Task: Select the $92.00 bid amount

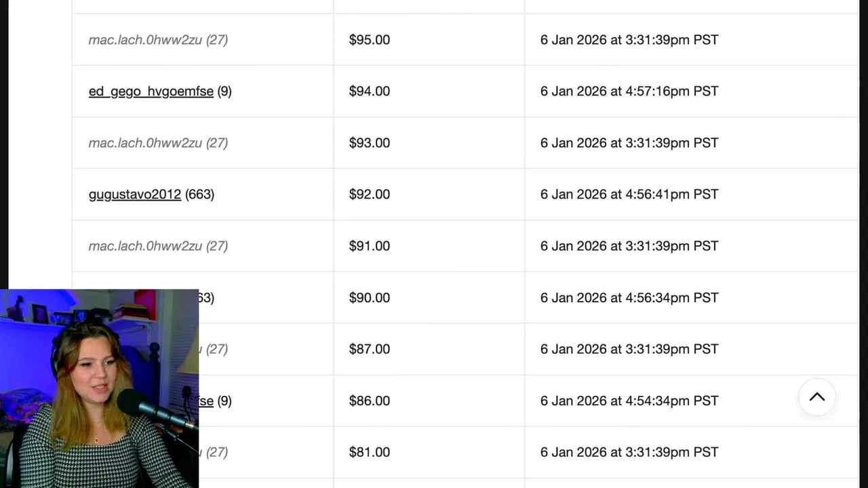Action: click(369, 195)
